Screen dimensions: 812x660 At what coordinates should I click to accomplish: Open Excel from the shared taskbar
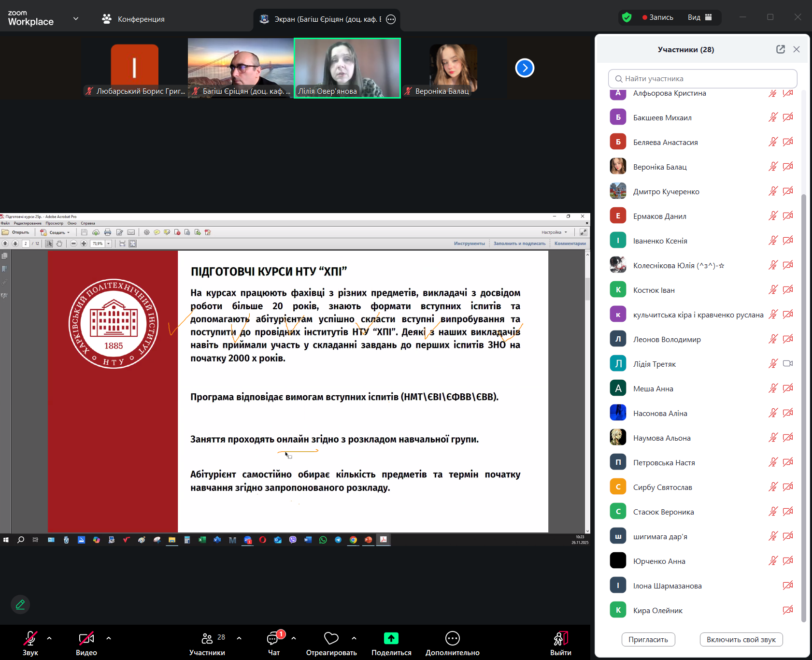pyautogui.click(x=202, y=540)
